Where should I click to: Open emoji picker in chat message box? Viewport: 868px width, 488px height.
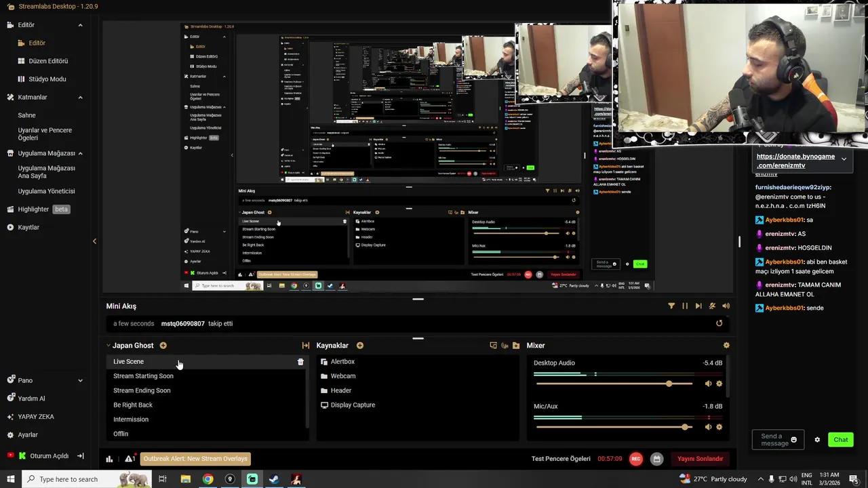(794, 440)
